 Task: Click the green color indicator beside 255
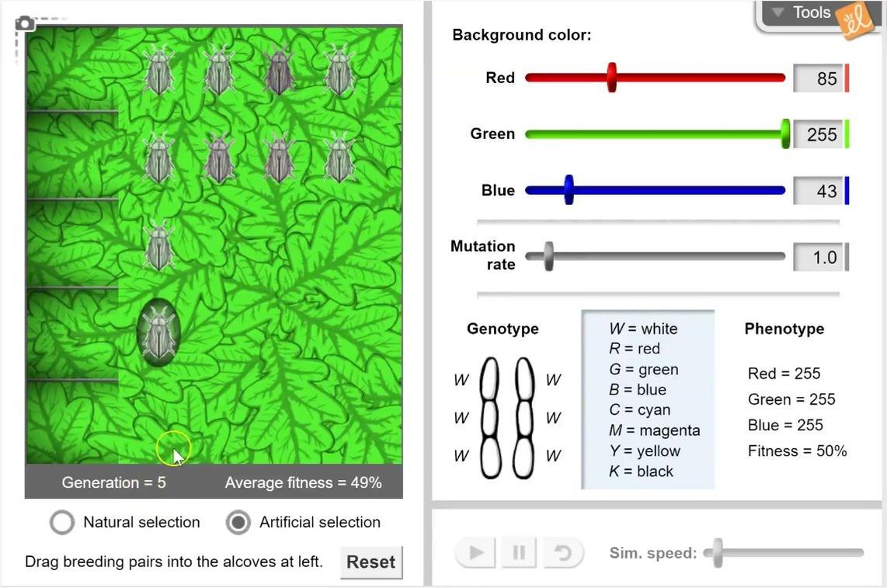click(x=847, y=134)
